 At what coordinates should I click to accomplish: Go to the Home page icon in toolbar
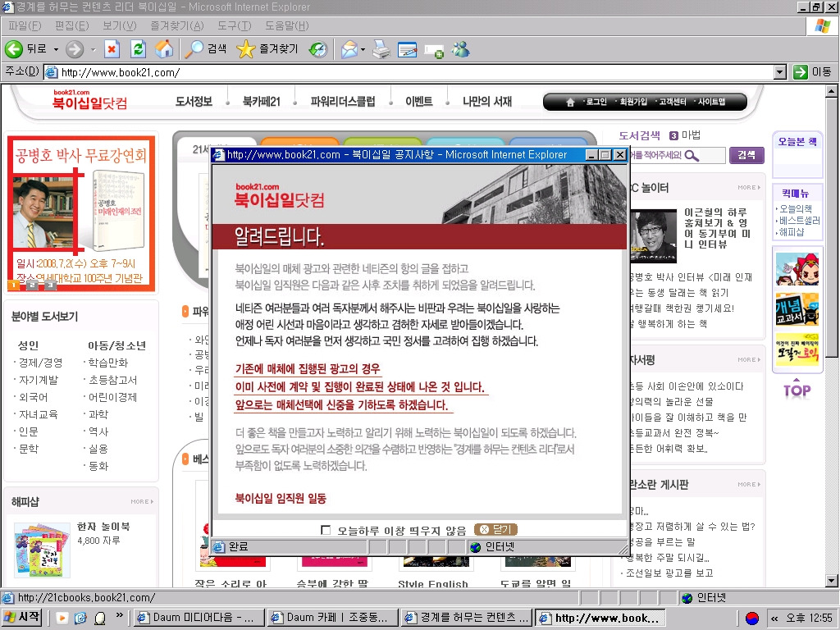click(164, 49)
